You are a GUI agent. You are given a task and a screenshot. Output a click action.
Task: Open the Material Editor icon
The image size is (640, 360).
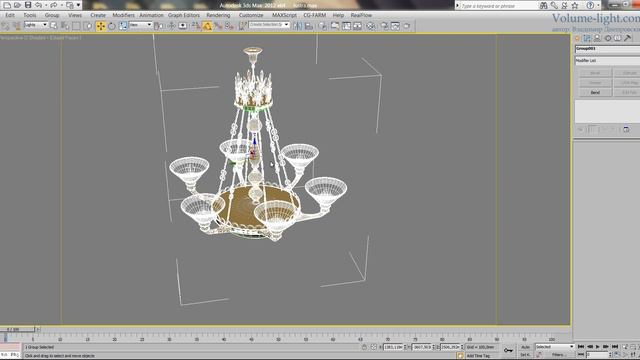pos(371,26)
